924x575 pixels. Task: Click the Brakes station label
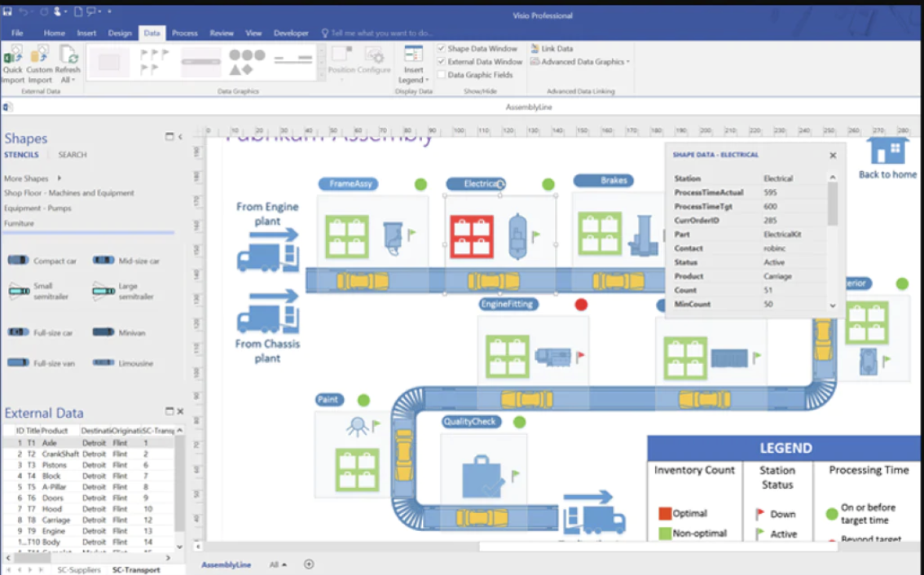tap(604, 180)
